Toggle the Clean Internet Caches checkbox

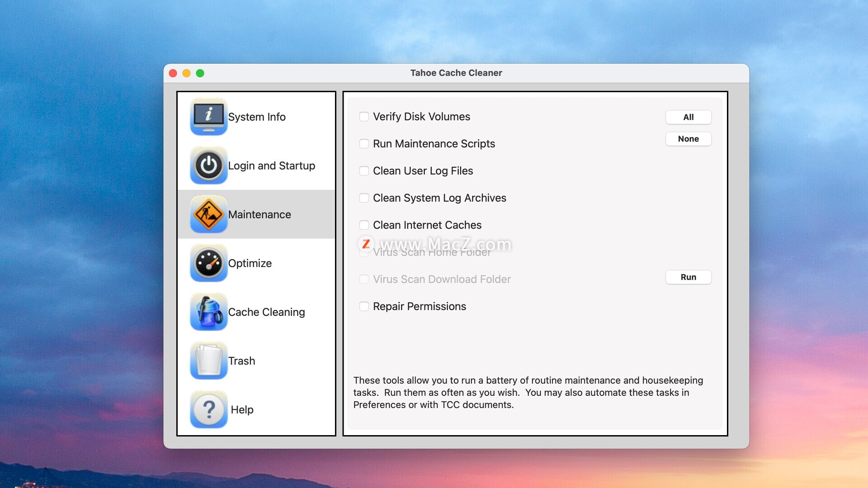[x=364, y=225]
